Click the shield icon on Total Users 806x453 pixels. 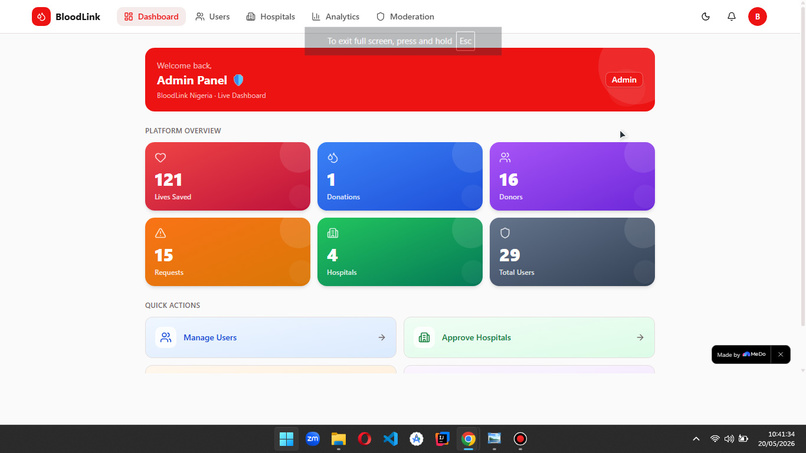pyautogui.click(x=505, y=233)
